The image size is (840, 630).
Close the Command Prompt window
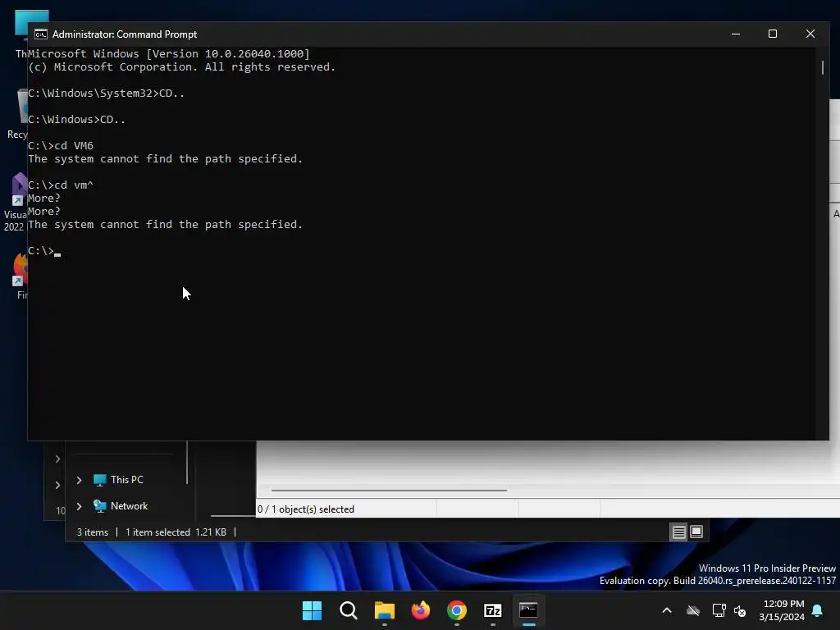click(x=810, y=34)
